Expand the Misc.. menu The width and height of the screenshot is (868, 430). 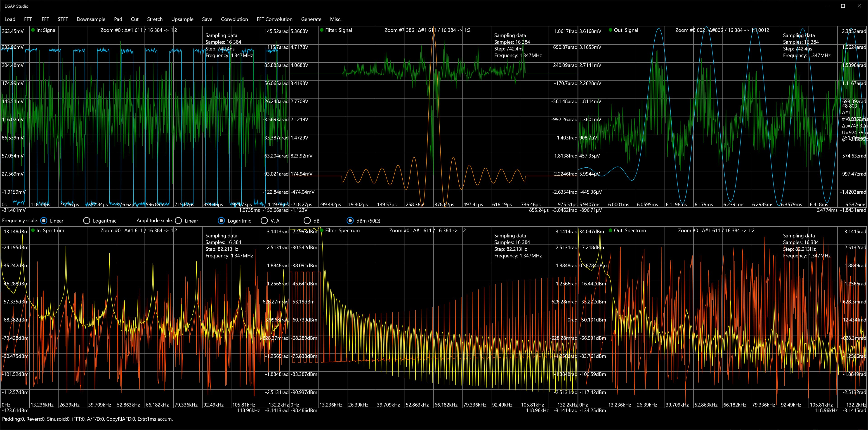336,19
